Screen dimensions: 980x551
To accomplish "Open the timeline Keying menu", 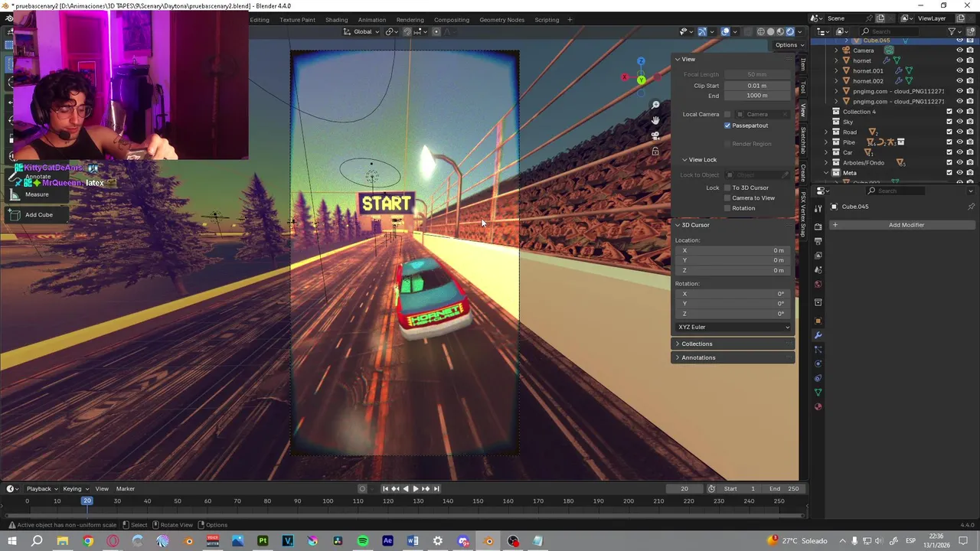I will (75, 489).
